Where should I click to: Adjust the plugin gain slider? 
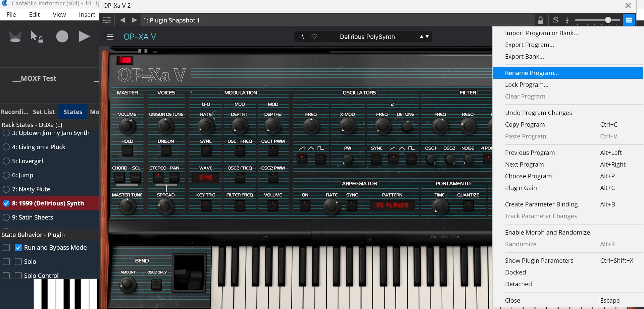click(x=598, y=20)
